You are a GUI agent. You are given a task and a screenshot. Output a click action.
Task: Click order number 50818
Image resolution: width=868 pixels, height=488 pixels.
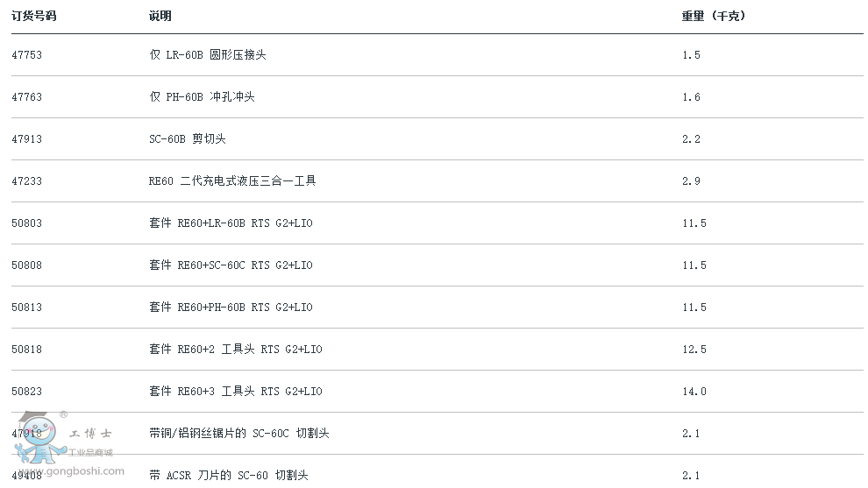[26, 349]
